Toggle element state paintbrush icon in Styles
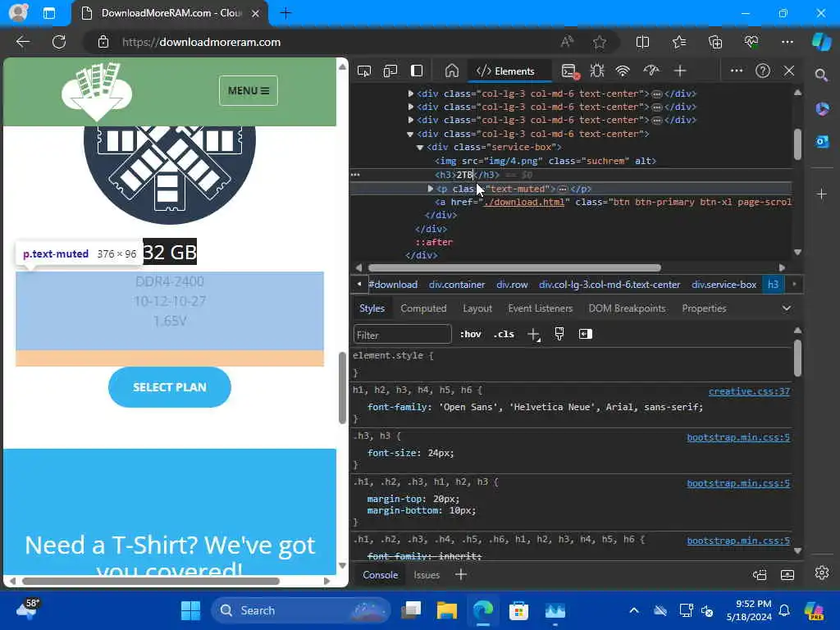The image size is (840, 630). (x=559, y=335)
